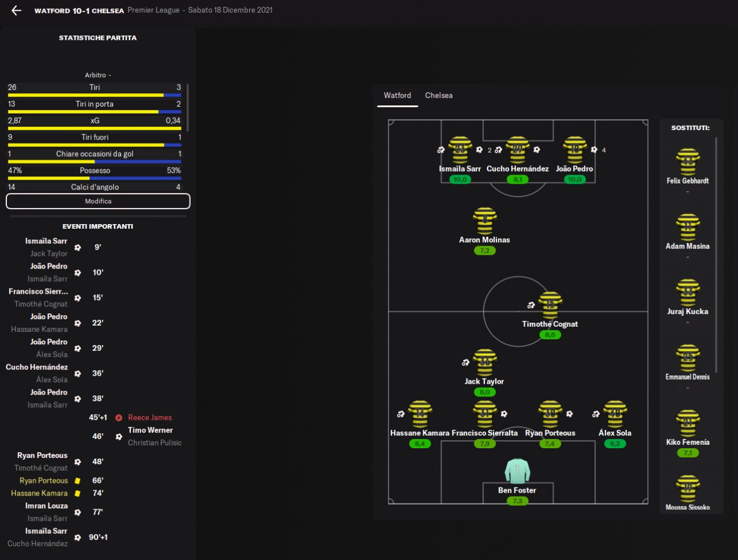Open Jack Taylor's assist on 9' goal

tap(49, 254)
